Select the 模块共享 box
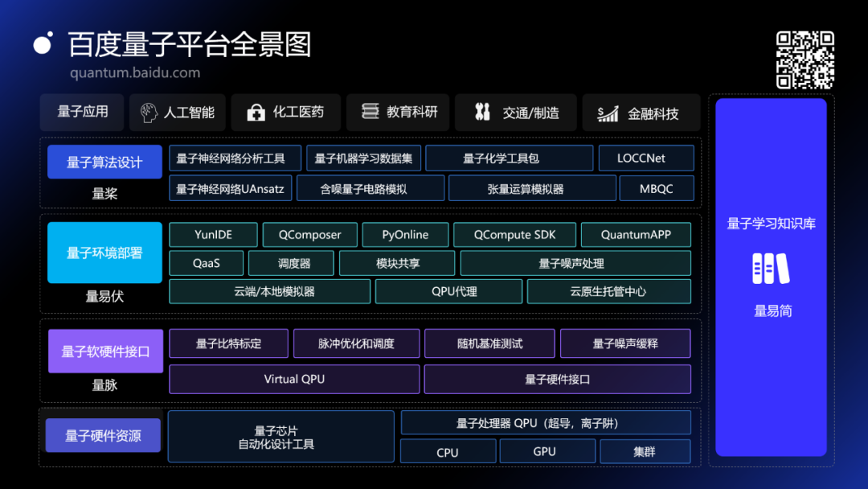This screenshot has width=868, height=489. (397, 263)
